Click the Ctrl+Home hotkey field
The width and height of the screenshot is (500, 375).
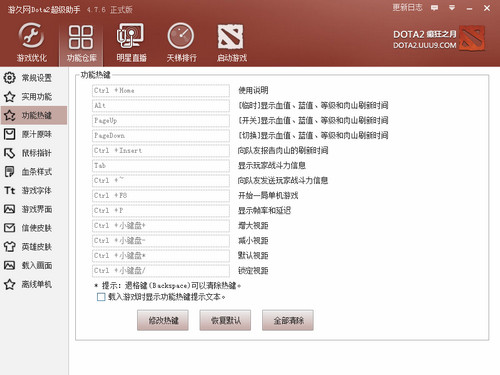[161, 91]
